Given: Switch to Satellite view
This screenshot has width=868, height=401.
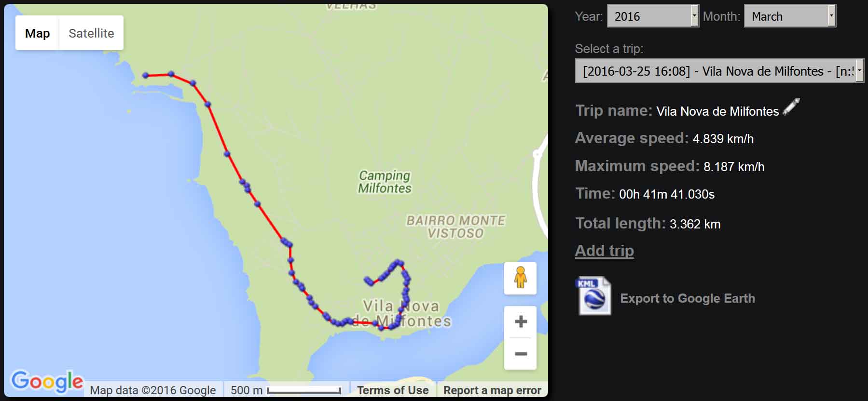Looking at the screenshot, I should pyautogui.click(x=91, y=33).
